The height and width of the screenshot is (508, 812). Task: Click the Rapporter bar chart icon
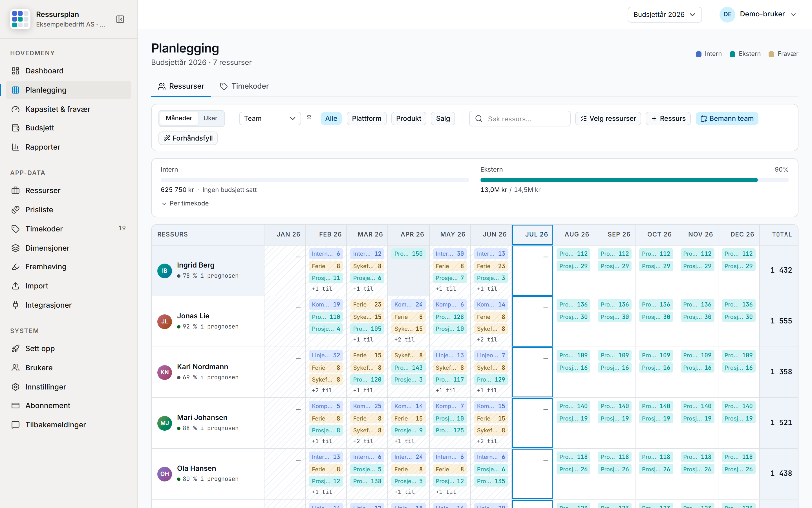(x=16, y=147)
